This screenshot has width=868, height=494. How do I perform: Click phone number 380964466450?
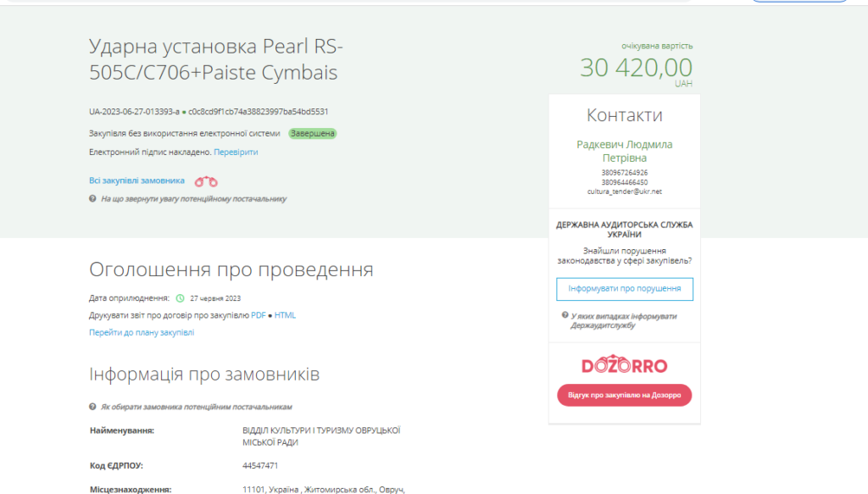[x=625, y=182]
